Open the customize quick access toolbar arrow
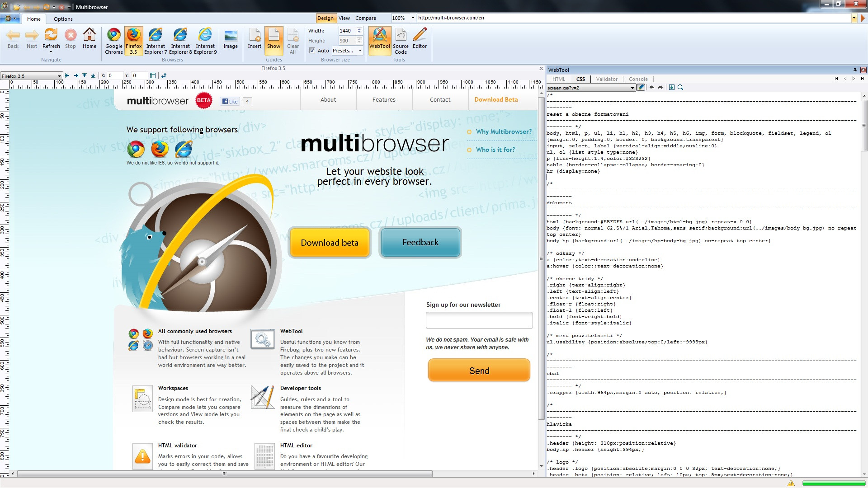This screenshot has height=488, width=868. pos(69,7)
